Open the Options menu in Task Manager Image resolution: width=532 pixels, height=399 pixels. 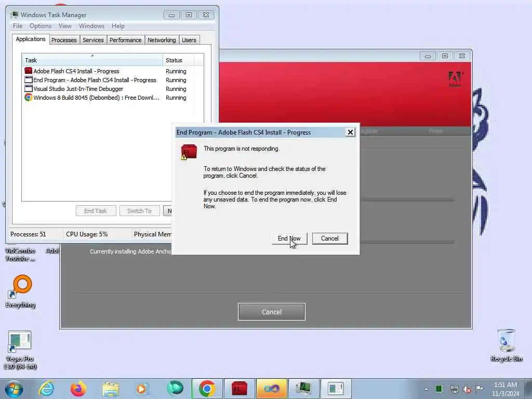41,26
